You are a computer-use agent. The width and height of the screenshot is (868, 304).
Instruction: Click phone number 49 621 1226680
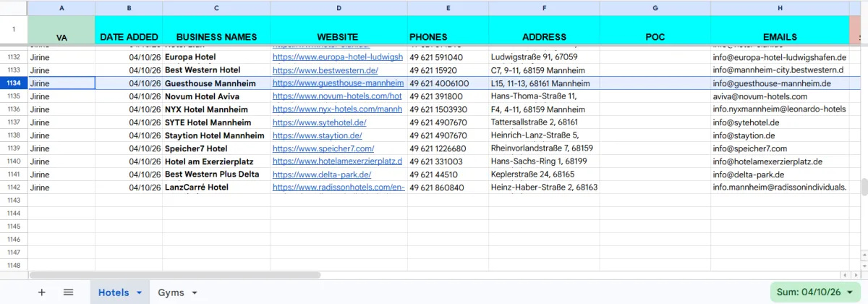[x=438, y=148]
